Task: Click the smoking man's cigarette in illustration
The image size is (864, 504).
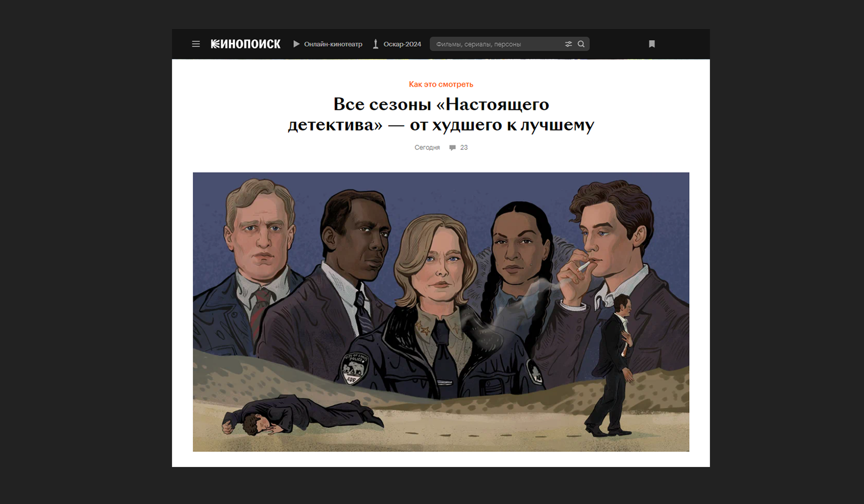Action: pyautogui.click(x=584, y=266)
